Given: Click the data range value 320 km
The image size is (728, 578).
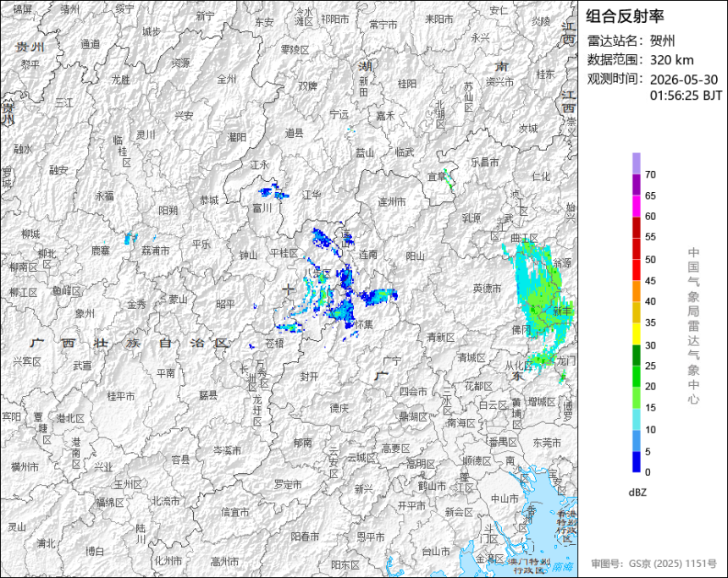Looking at the screenshot, I should tap(672, 60).
